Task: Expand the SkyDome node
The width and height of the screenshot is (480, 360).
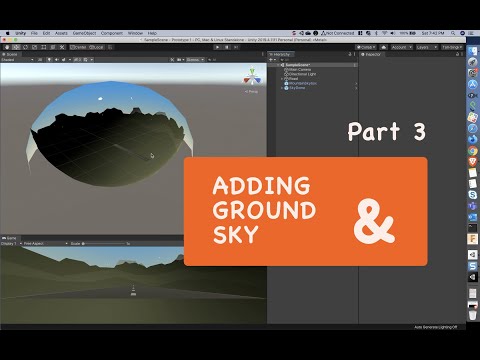Action: 282,88
